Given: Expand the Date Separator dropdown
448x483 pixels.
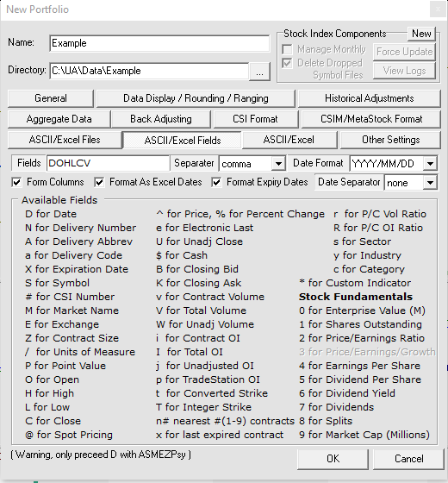Looking at the screenshot, I should [430, 183].
